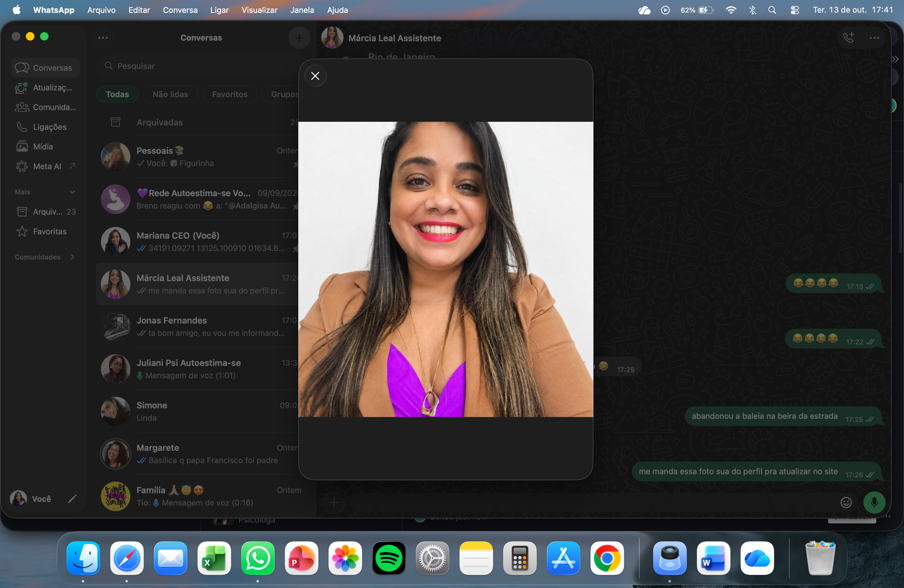Open the Ligar menu in menu bar
The image size is (904, 588).
click(219, 10)
